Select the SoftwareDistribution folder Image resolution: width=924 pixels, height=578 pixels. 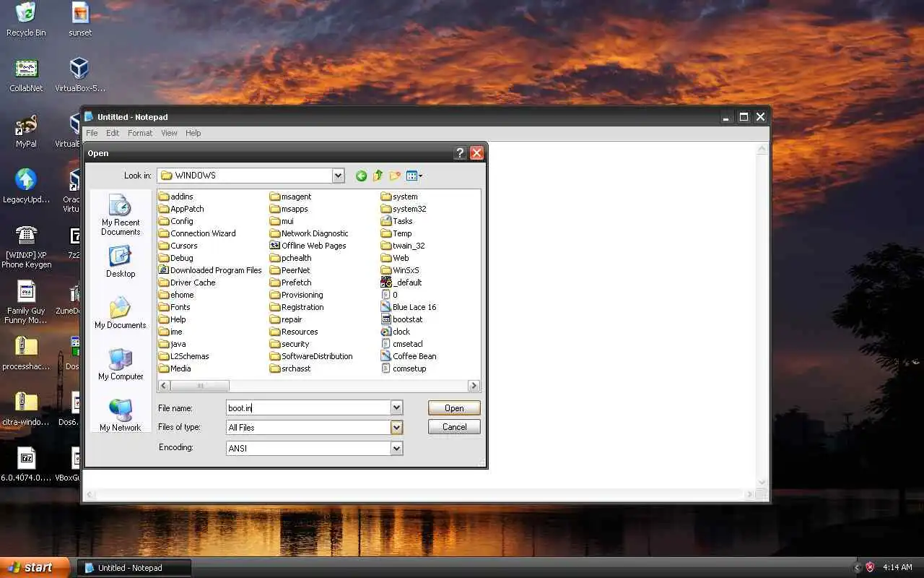coord(311,356)
